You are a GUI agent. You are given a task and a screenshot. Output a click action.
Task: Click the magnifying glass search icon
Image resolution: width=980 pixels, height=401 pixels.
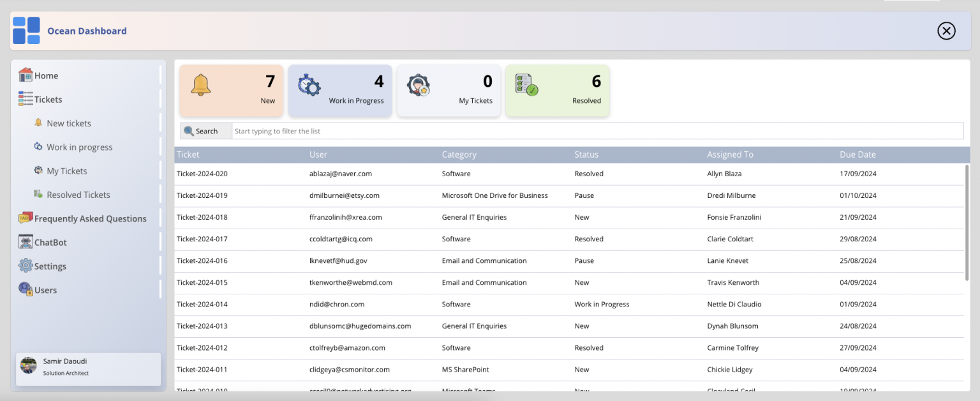pos(189,130)
